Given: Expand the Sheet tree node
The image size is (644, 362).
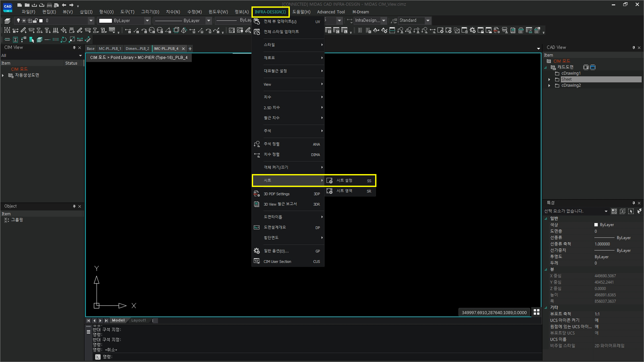Looking at the screenshot, I should tap(549, 79).
